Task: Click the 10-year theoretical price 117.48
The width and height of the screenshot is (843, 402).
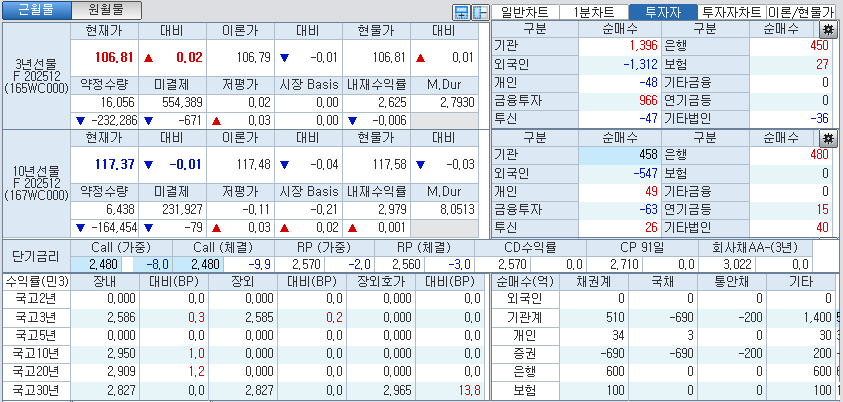Action: click(253, 164)
